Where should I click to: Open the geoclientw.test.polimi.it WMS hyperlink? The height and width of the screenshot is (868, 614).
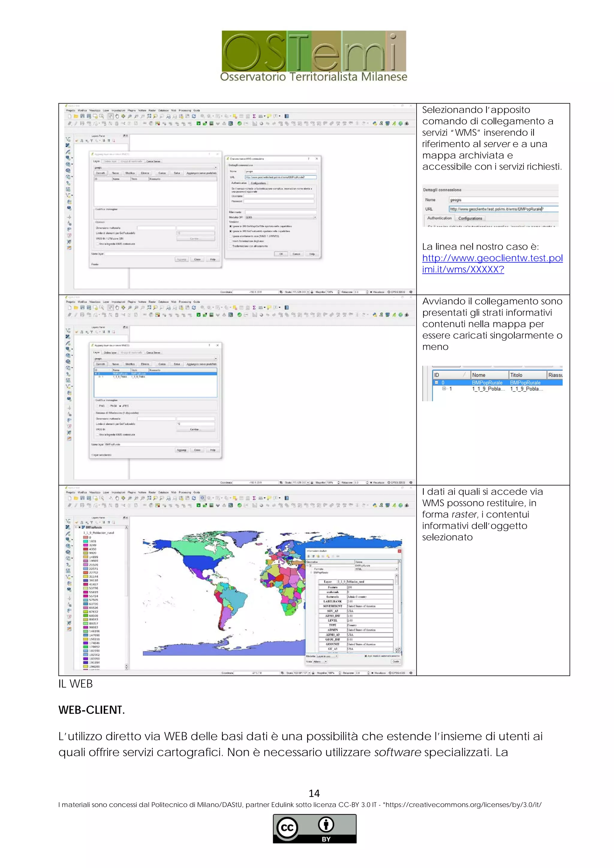492,263
